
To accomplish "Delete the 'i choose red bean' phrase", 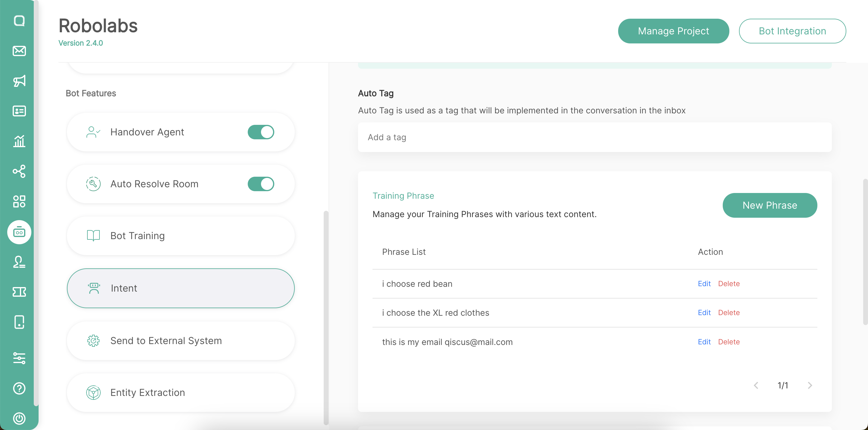I will [x=728, y=284].
